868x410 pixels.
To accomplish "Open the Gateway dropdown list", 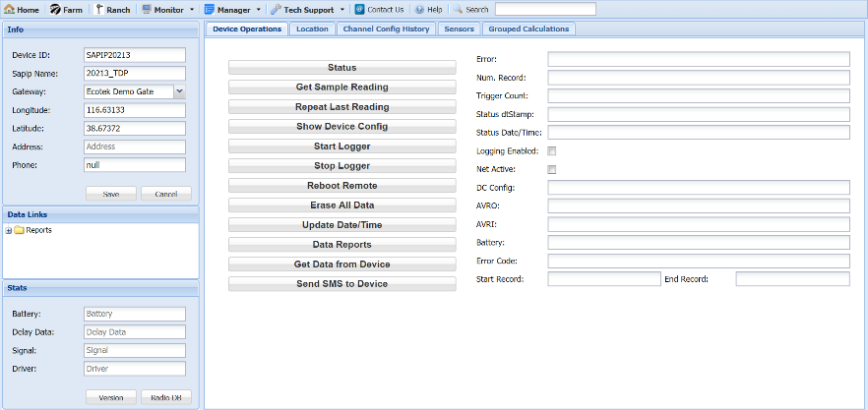I will (179, 91).
